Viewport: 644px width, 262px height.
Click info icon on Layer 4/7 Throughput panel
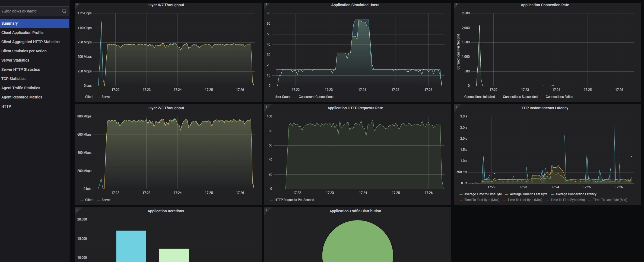tap(77, 4)
